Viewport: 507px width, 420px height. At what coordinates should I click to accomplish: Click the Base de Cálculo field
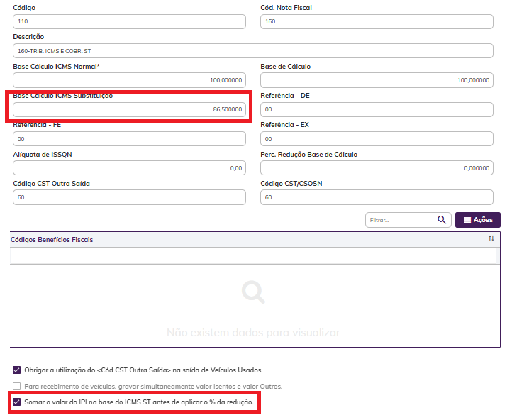coord(377,80)
